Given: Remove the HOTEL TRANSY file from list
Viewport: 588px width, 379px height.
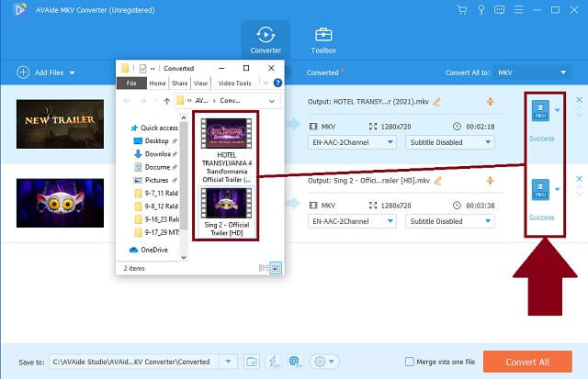Looking at the screenshot, I should (x=579, y=100).
